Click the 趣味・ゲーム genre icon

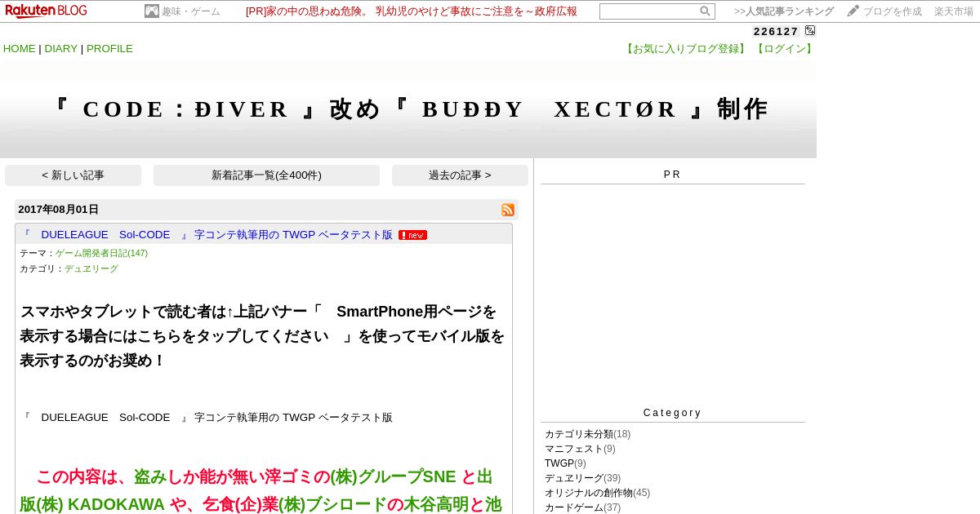click(152, 11)
